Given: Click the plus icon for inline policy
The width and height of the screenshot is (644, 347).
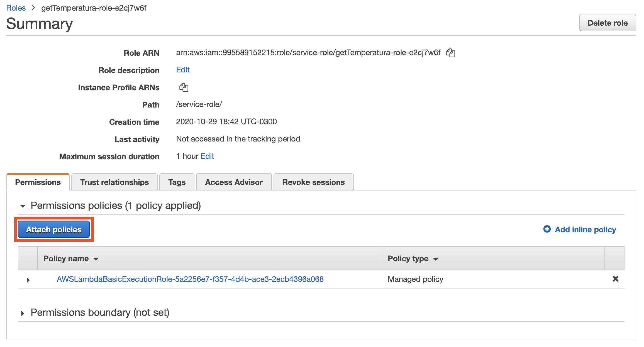Looking at the screenshot, I should tap(547, 229).
